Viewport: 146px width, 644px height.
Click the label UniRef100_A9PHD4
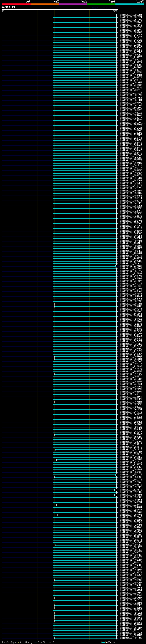(131, 241)
